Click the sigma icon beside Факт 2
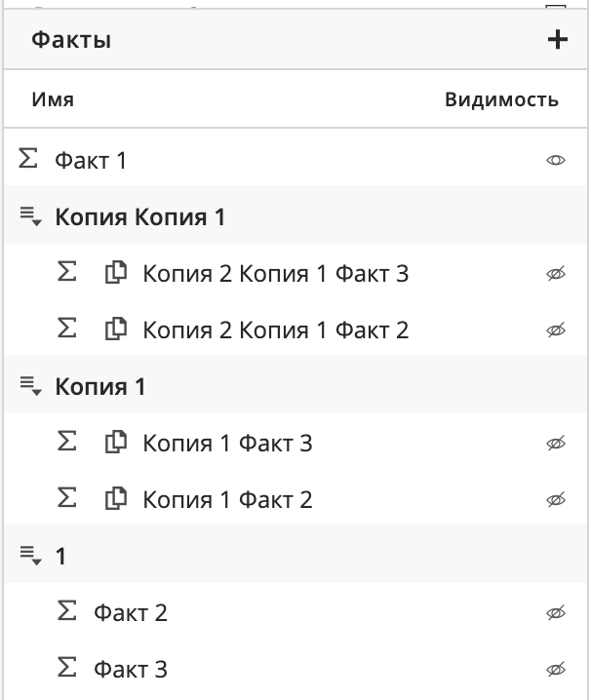Screen dimensions: 591x700 (x=66, y=612)
